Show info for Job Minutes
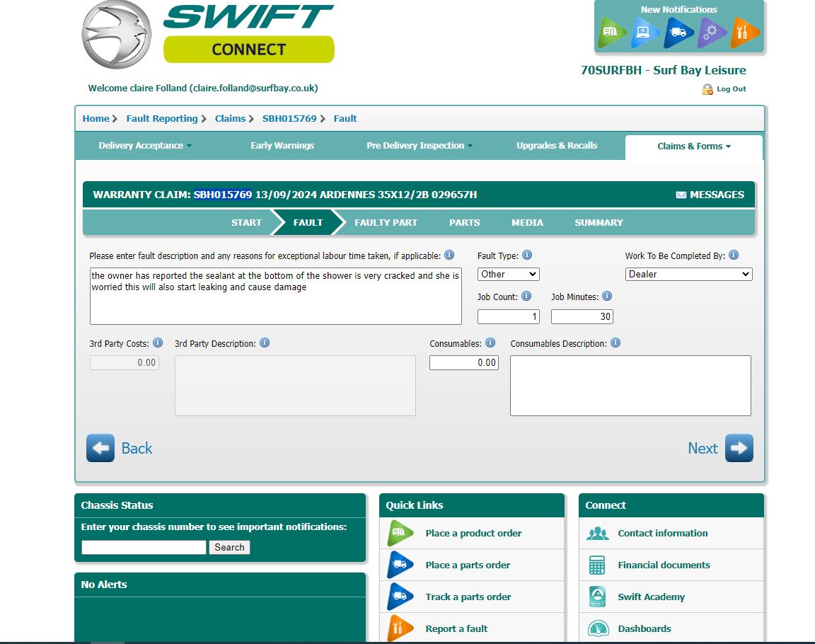Viewport: 815px width, 644px height. pos(607,297)
